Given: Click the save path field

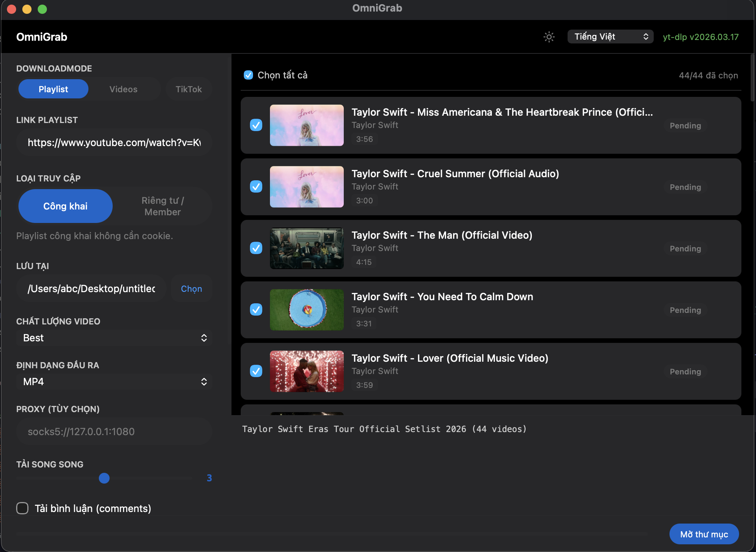Looking at the screenshot, I should coord(92,289).
